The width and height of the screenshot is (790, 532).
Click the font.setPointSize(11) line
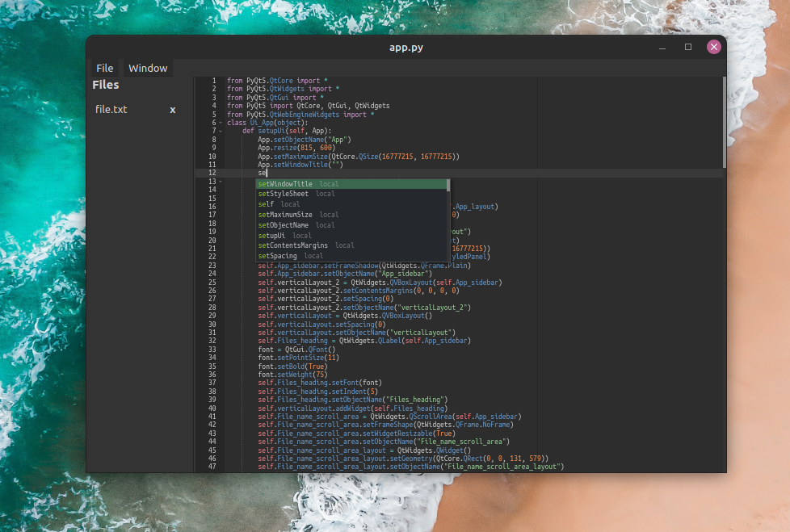click(299, 358)
